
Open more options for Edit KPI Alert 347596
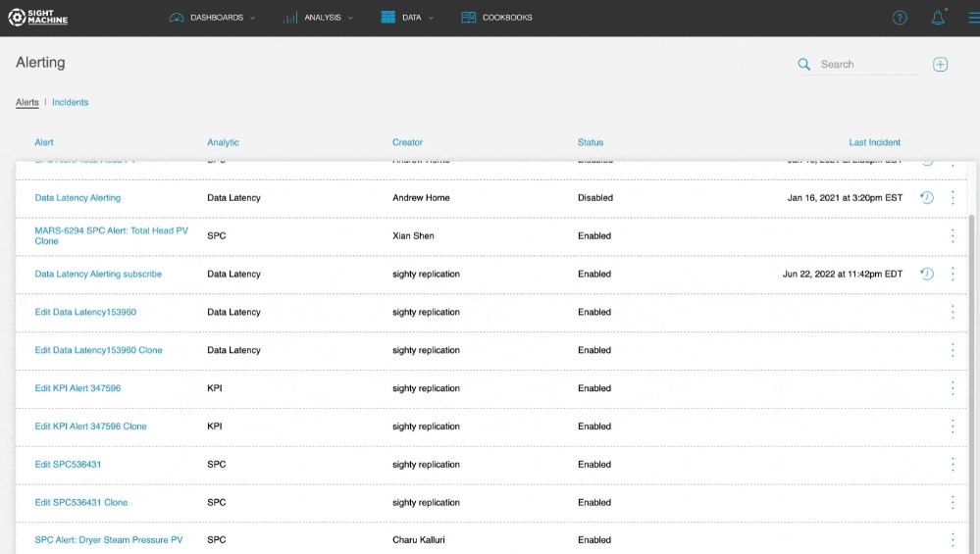click(x=953, y=388)
